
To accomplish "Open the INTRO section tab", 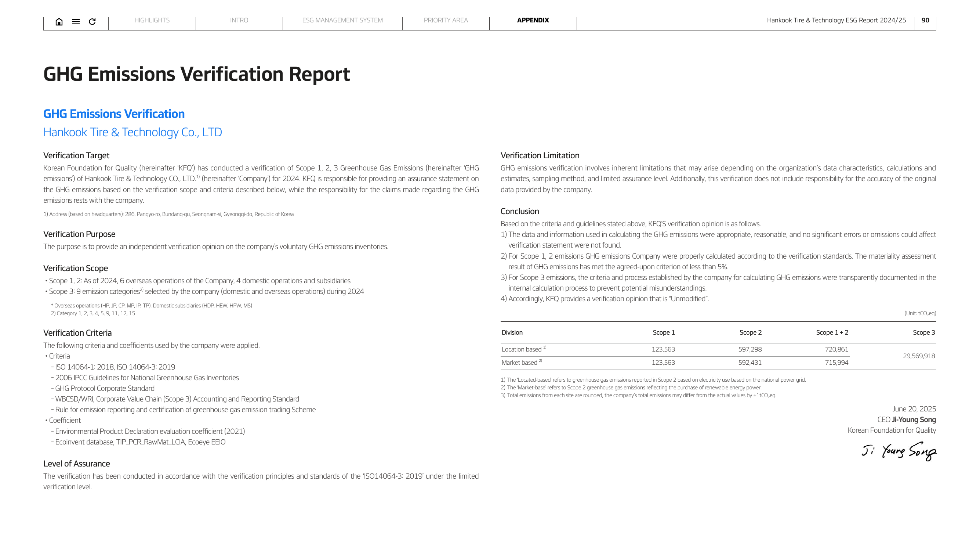I will click(x=239, y=20).
